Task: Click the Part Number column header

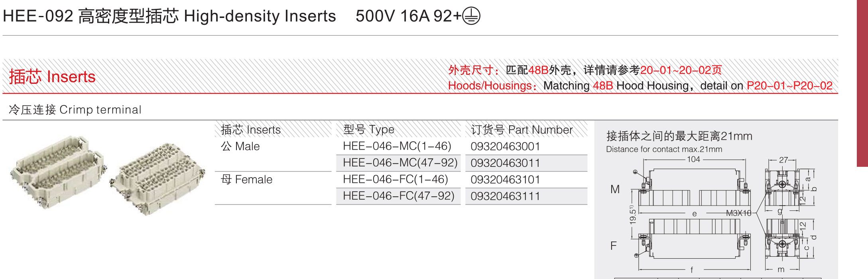Action: (x=522, y=130)
